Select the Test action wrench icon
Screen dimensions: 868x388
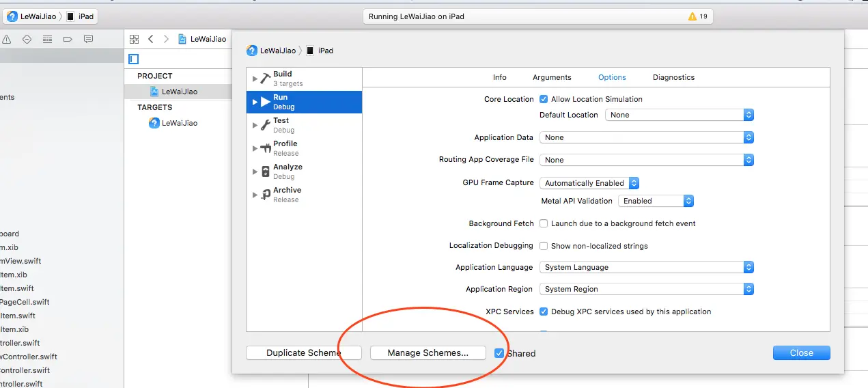tap(265, 125)
